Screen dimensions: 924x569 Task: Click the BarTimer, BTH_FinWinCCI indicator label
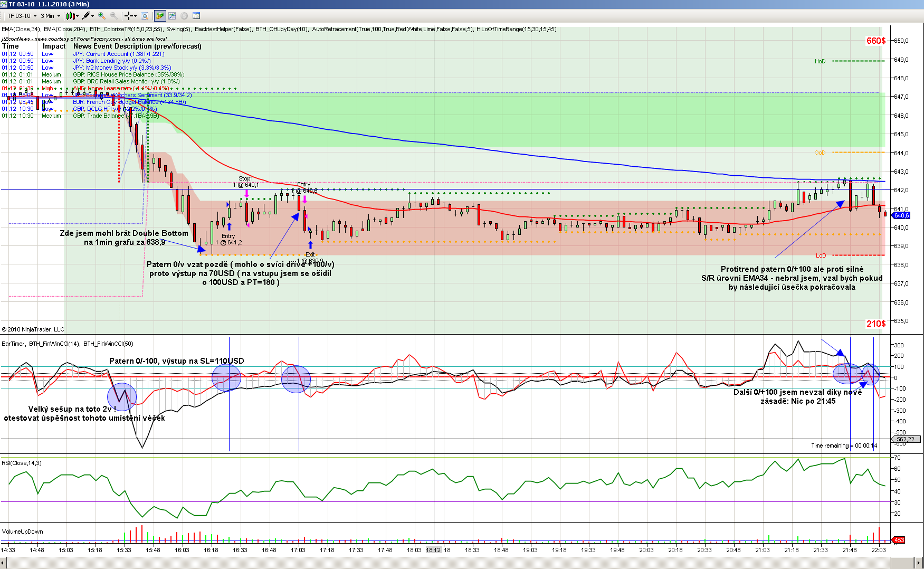point(68,344)
